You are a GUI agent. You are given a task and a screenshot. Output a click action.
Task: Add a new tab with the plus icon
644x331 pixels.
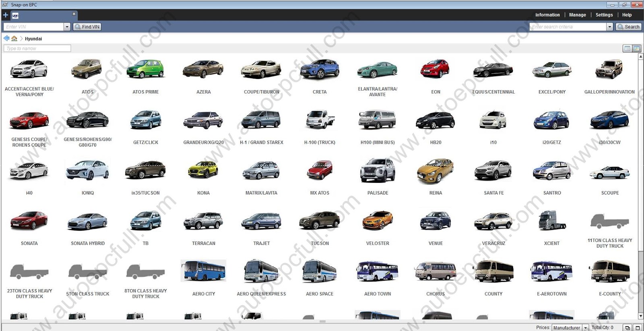[x=6, y=15]
